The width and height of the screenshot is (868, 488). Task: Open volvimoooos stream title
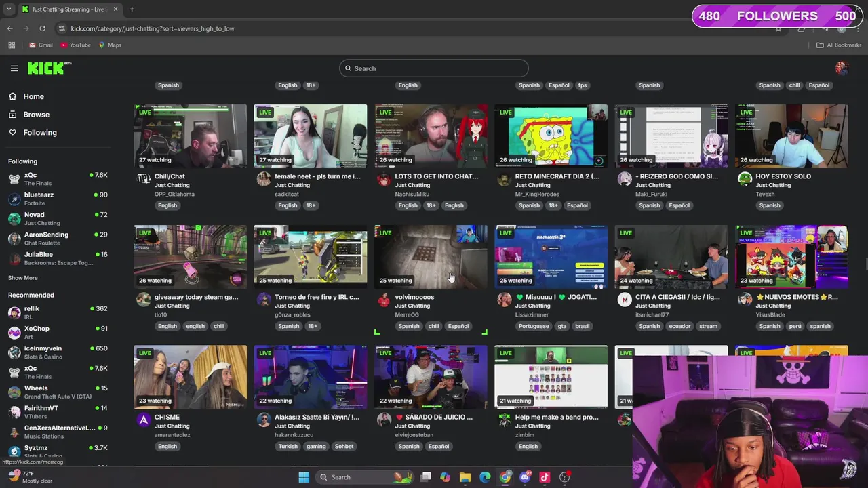tap(414, 297)
